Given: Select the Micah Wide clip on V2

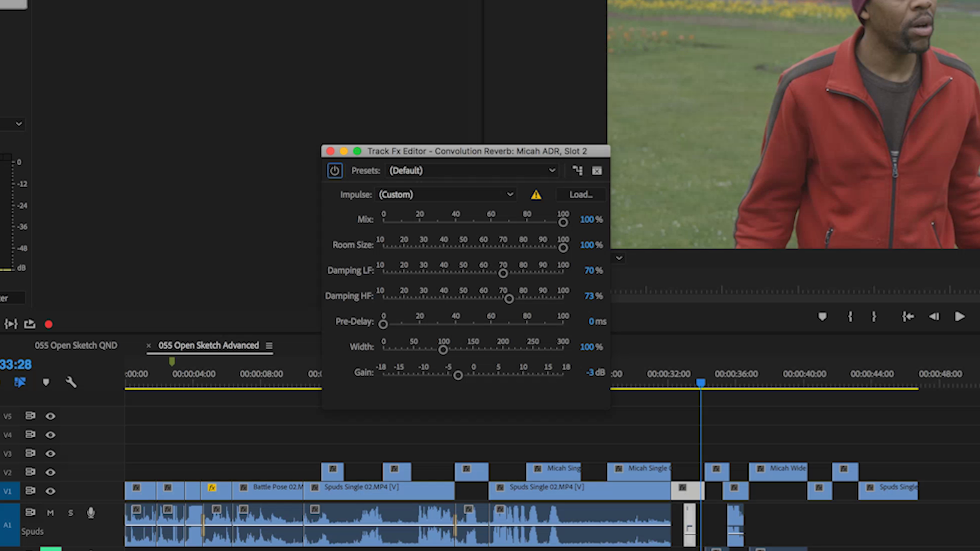Looking at the screenshot, I should click(778, 472).
